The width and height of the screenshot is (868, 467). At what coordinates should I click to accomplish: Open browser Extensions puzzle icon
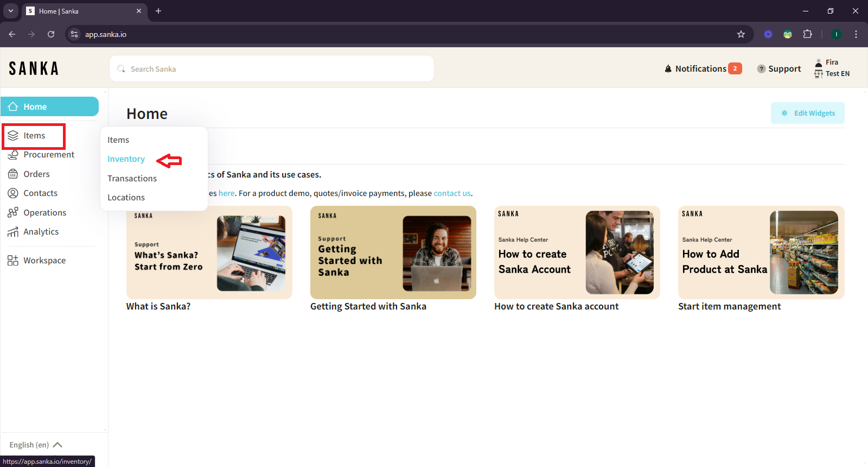[807, 34]
